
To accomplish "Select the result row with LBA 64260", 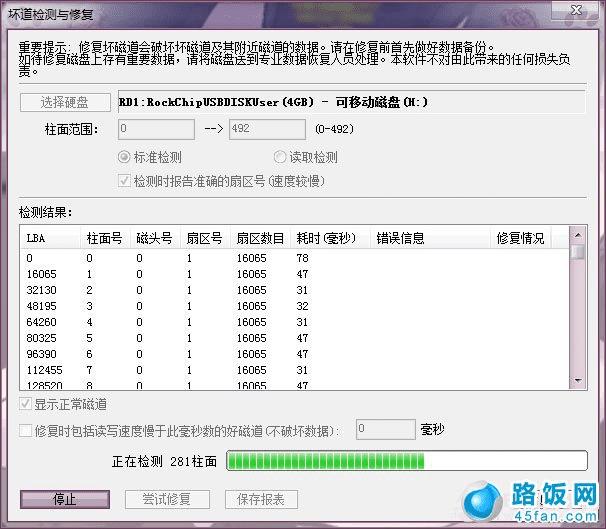I will tap(294, 322).
